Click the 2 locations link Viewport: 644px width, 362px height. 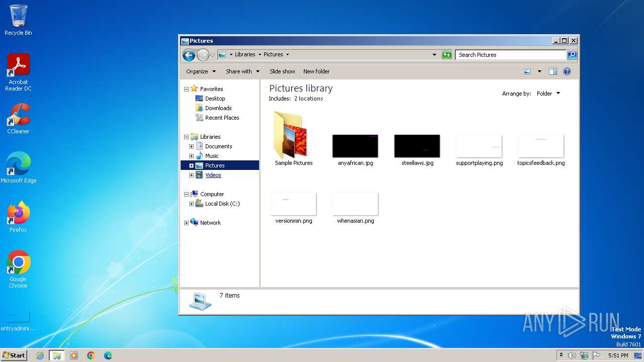pos(308,99)
